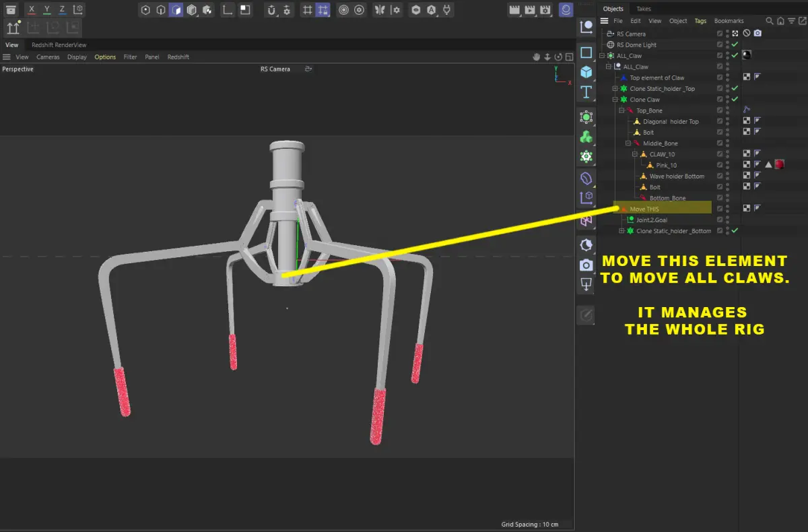The image size is (808, 532).
Task: Open the Tags menu in Object Manager
Action: pyautogui.click(x=701, y=21)
